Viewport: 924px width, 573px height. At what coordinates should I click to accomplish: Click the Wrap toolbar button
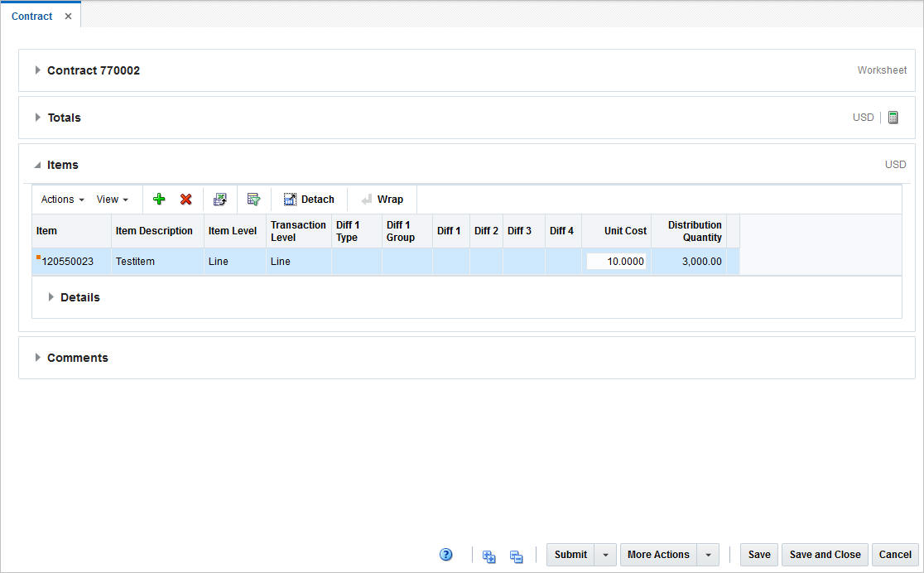pos(383,200)
